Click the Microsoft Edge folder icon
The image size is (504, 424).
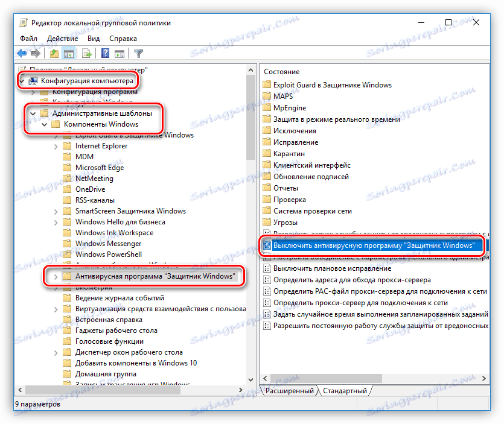67,168
